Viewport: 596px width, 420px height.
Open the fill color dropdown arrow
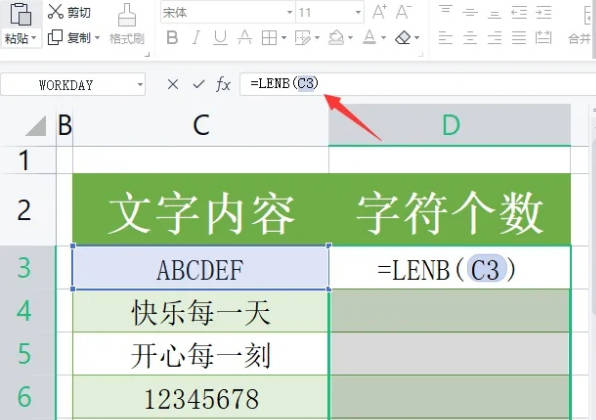(350, 38)
